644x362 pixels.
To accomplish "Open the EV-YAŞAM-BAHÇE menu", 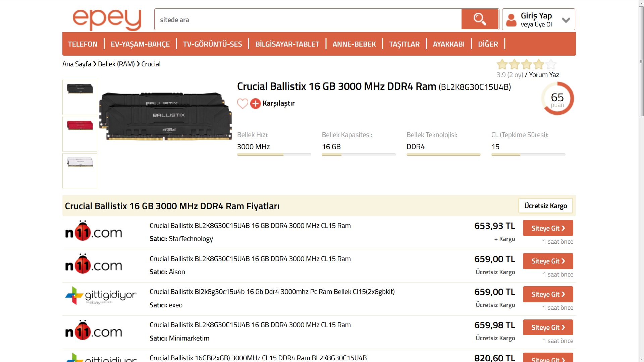I will (140, 44).
